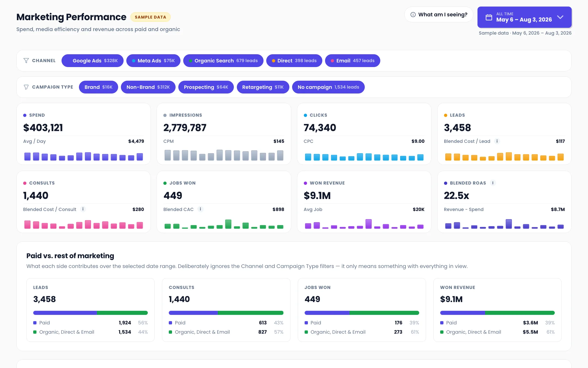Click the '$20K' Avg Job value

(x=419, y=209)
